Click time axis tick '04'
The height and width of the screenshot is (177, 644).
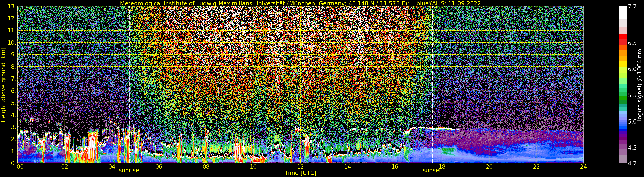click(112, 167)
